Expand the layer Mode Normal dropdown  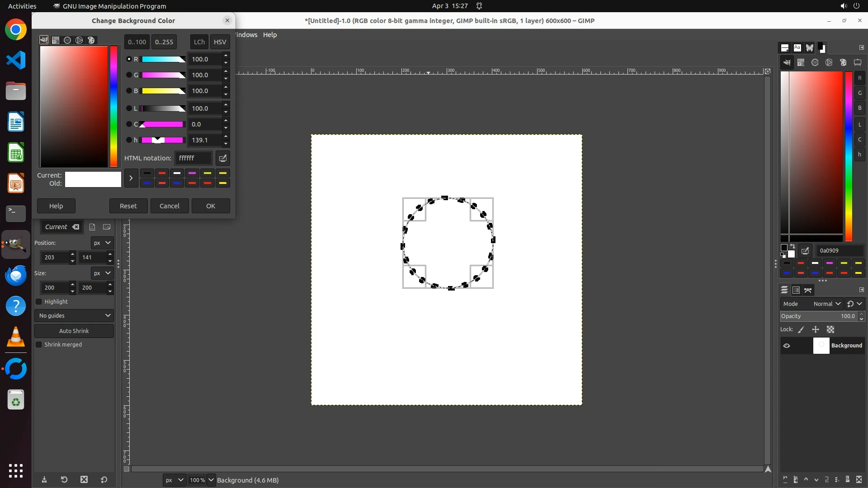click(x=826, y=304)
